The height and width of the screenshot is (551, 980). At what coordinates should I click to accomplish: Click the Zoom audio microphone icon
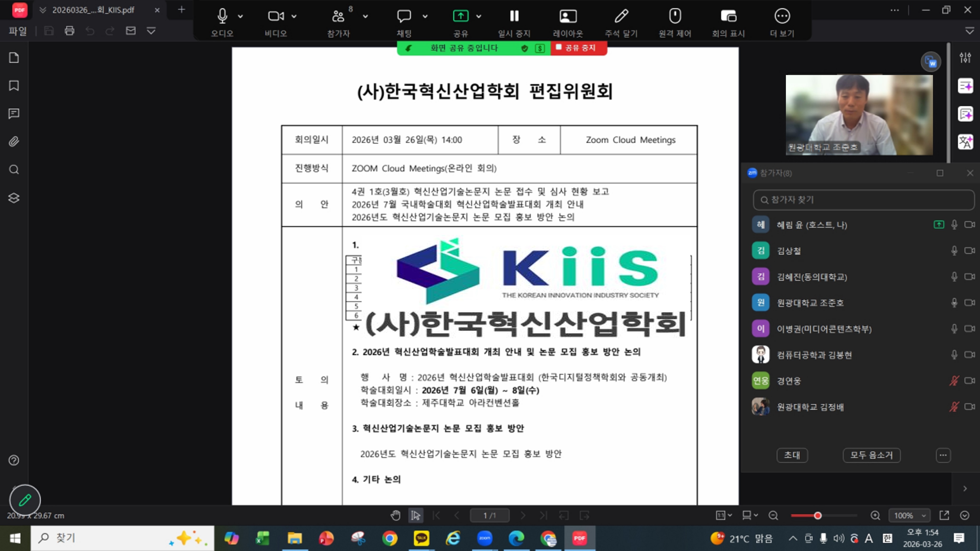point(222,16)
